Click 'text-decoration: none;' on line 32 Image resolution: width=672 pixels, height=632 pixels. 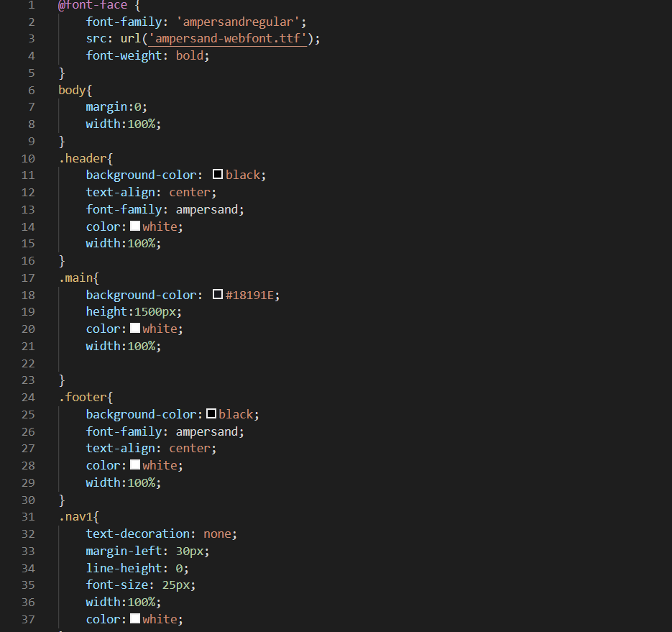[162, 533]
